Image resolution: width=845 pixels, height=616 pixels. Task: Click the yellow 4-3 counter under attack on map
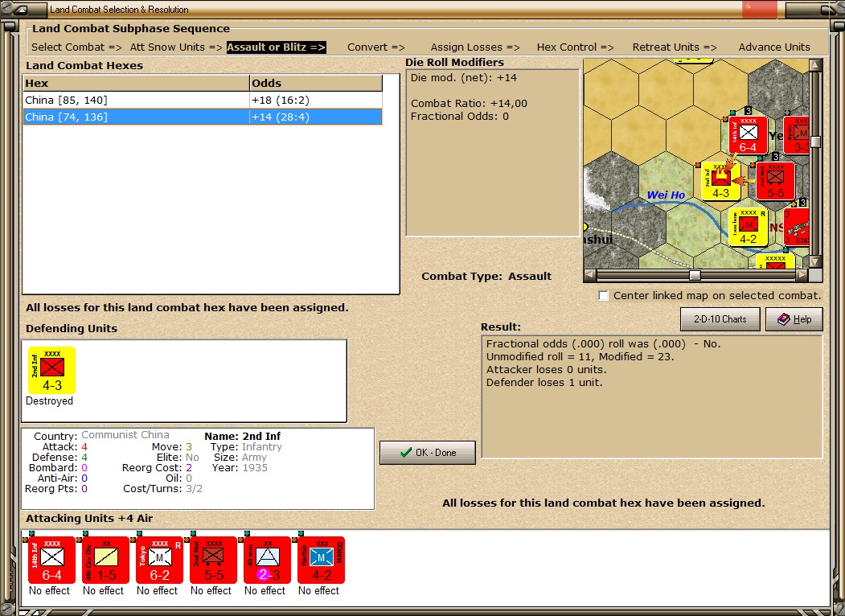(x=721, y=182)
